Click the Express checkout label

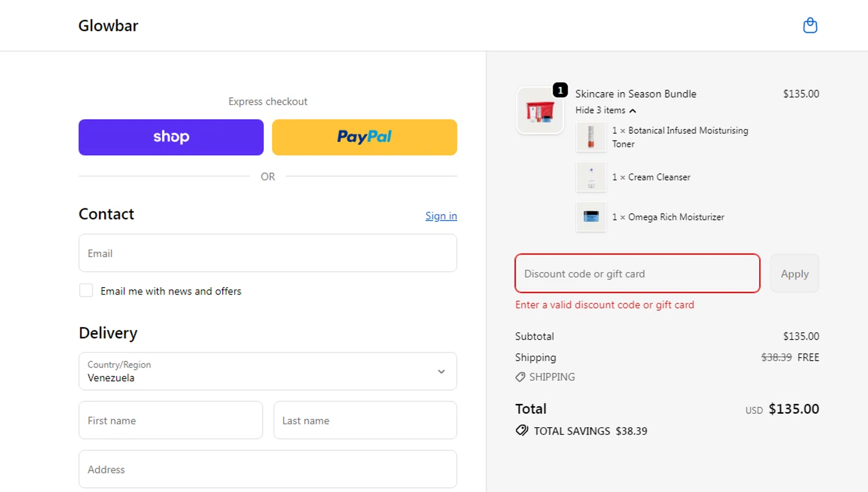(268, 101)
